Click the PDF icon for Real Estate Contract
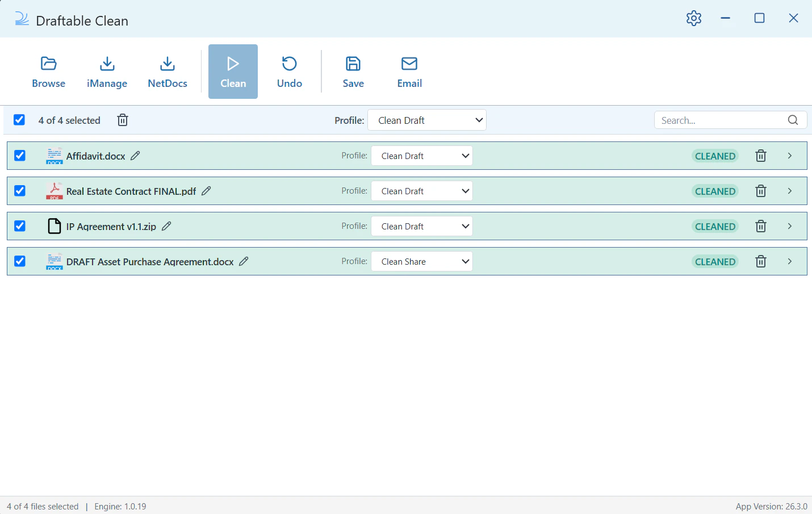Image resolution: width=812 pixels, height=514 pixels. (55, 191)
